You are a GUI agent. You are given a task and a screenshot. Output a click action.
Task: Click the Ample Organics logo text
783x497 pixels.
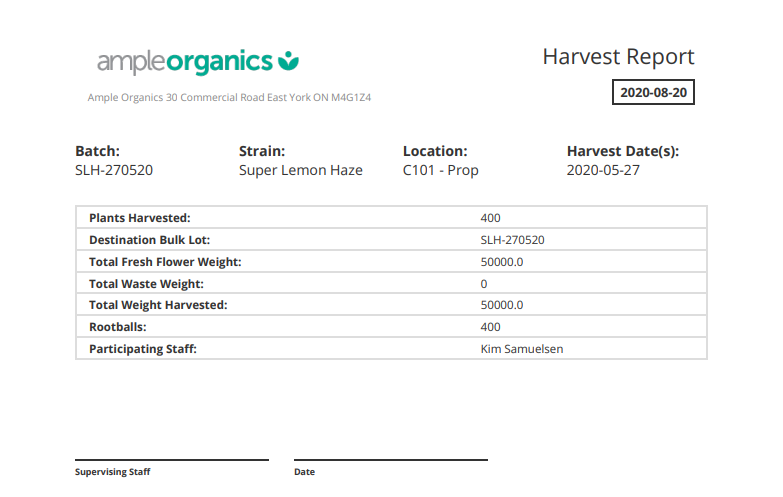(185, 62)
